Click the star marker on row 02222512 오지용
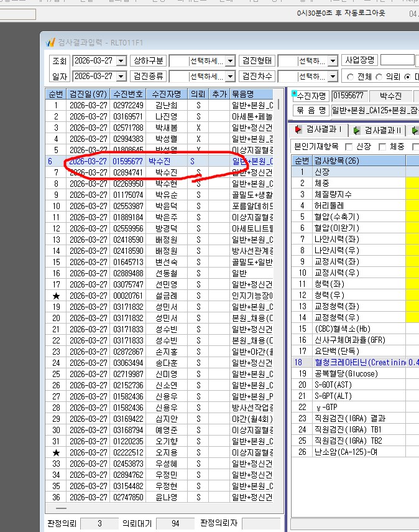Viewport: 419px width, 532px height. click(56, 452)
